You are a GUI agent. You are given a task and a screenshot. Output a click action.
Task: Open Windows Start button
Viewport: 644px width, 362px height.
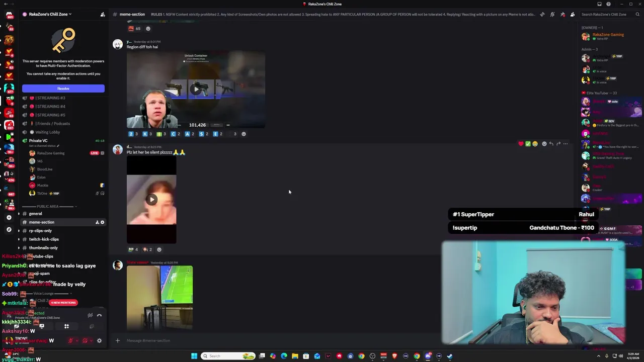pyautogui.click(x=194, y=356)
